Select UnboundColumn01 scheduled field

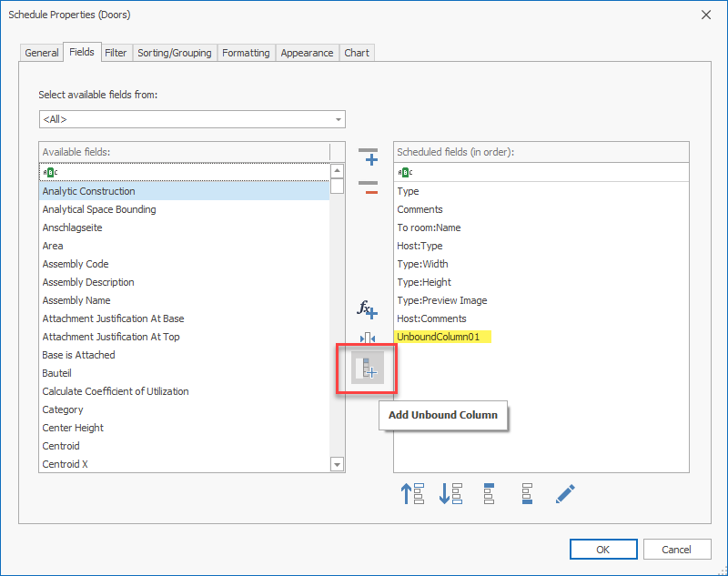coord(541,337)
